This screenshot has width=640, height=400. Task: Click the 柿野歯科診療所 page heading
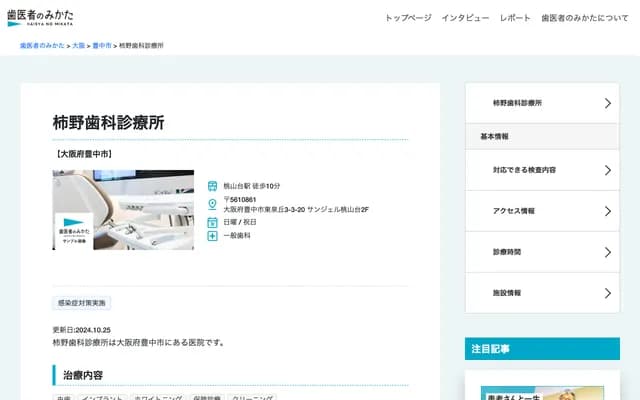click(109, 122)
